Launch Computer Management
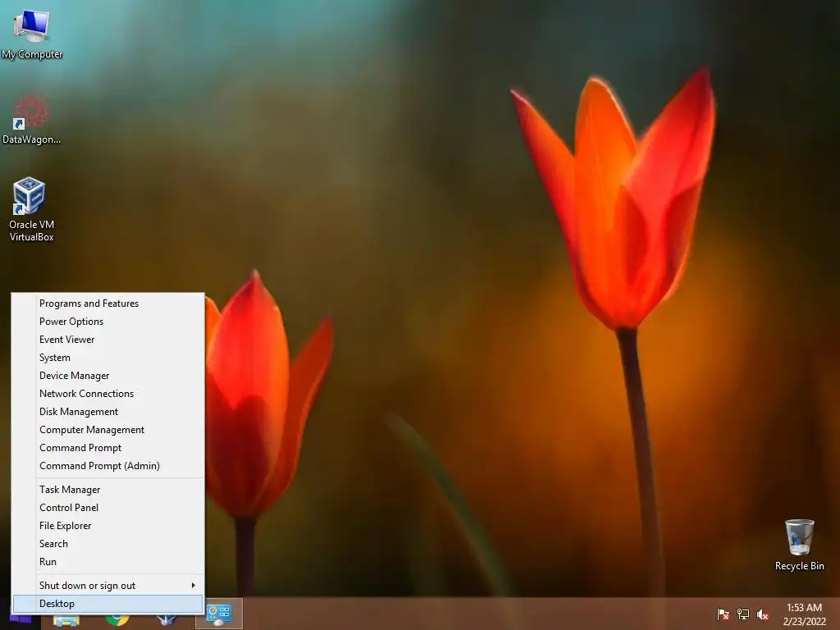 point(107,430)
